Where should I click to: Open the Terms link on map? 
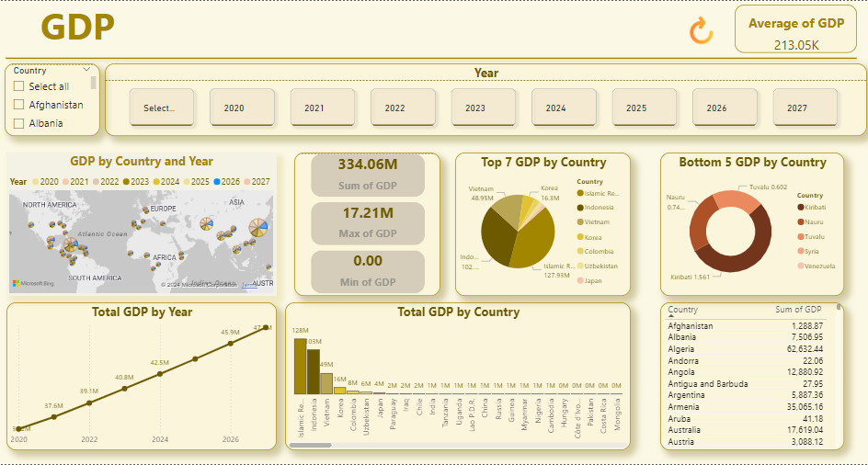249,285
